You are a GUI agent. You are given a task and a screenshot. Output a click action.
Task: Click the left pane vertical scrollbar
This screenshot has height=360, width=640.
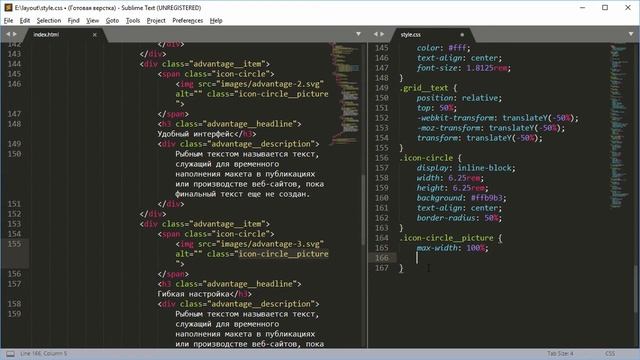click(363, 210)
